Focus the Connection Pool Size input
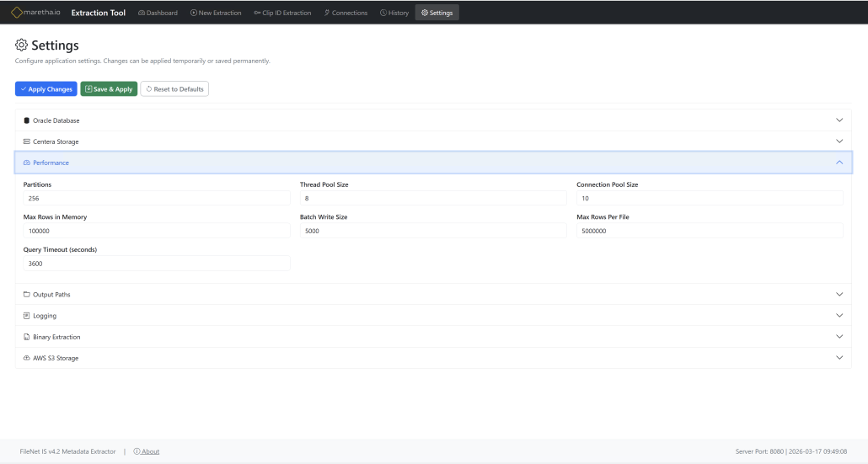This screenshot has height=464, width=868. (710, 198)
